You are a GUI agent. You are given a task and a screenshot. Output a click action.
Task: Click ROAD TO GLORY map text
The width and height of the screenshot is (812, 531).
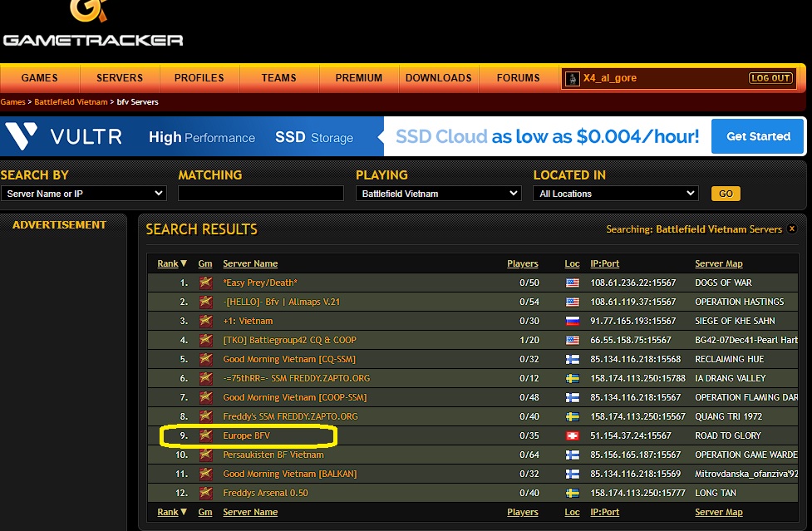(x=727, y=435)
